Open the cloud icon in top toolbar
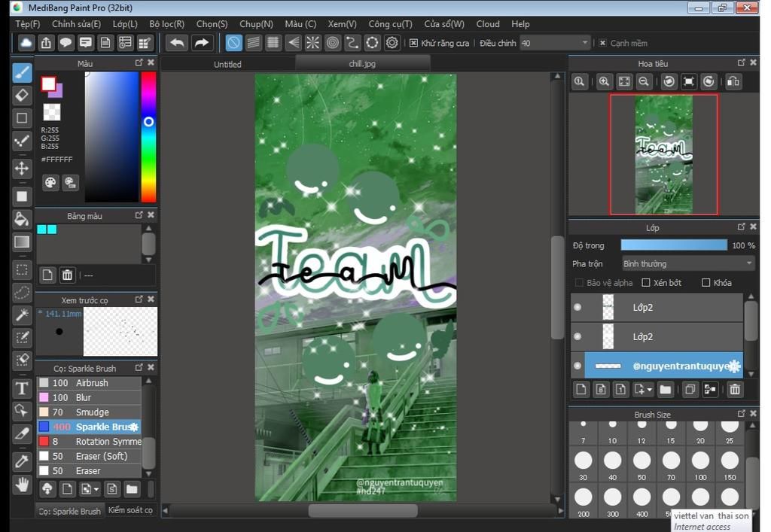 [26, 43]
